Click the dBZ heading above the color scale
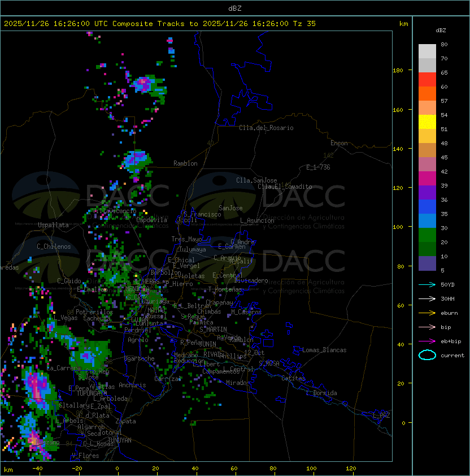 pyautogui.click(x=441, y=31)
